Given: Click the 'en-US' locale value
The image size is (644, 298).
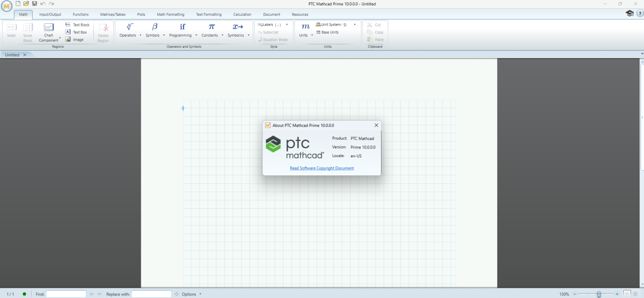Looking at the screenshot, I should point(356,156).
